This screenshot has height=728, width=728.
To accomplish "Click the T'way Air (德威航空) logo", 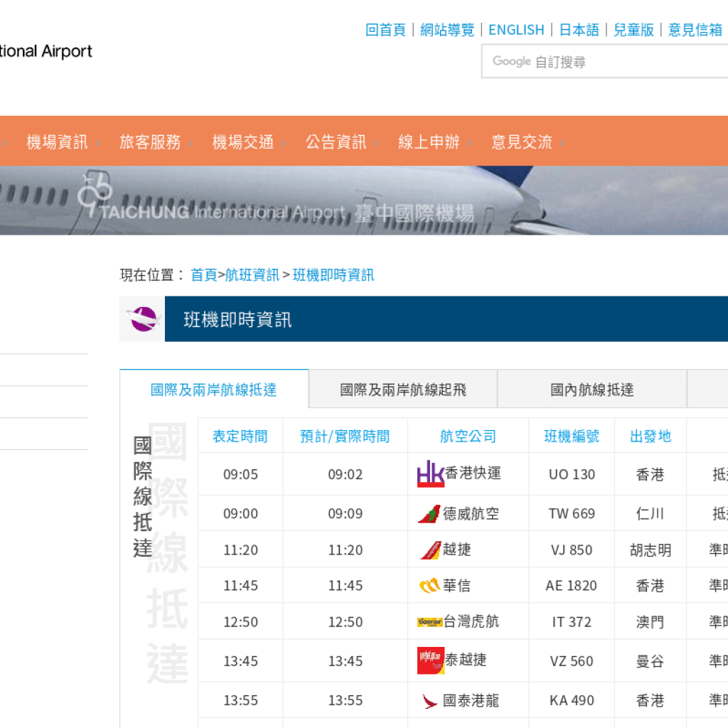I will [x=429, y=514].
